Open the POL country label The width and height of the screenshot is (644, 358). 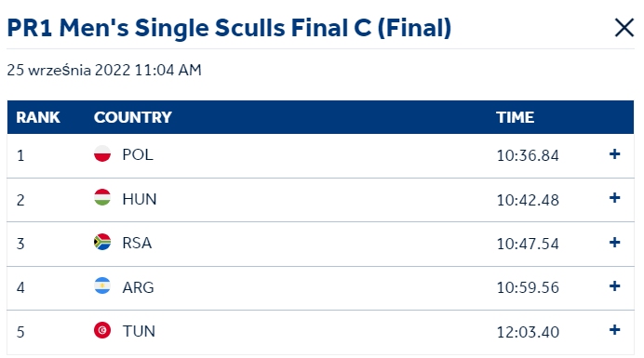click(138, 154)
